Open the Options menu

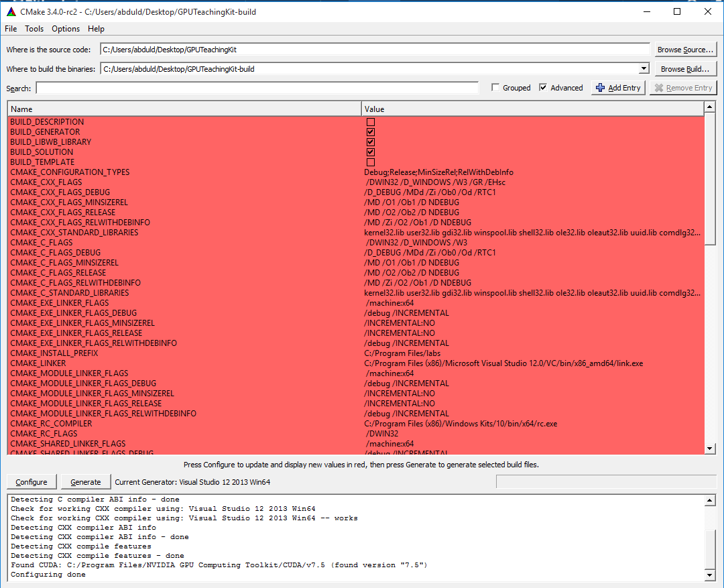66,29
